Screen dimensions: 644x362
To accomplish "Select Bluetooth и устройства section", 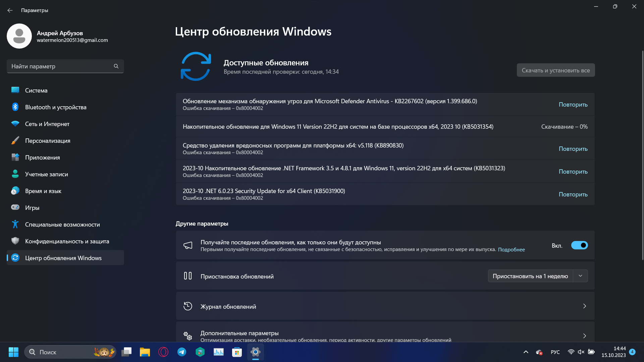I will pos(65,107).
